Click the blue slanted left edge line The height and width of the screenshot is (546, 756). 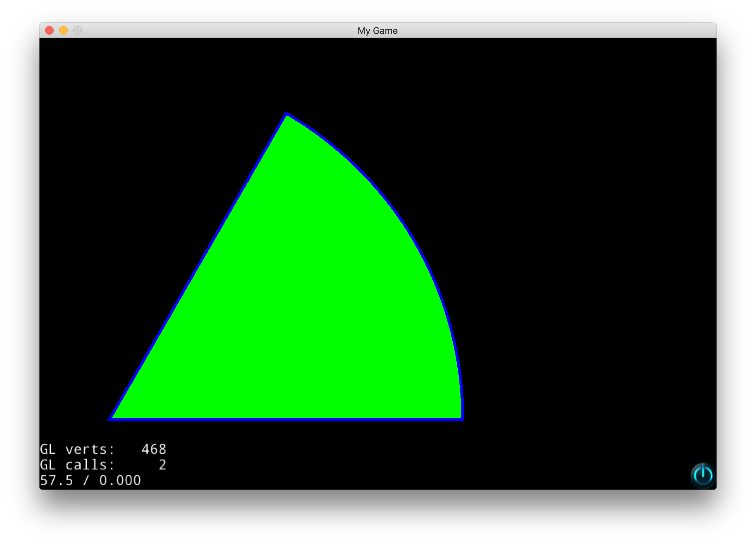[198, 267]
